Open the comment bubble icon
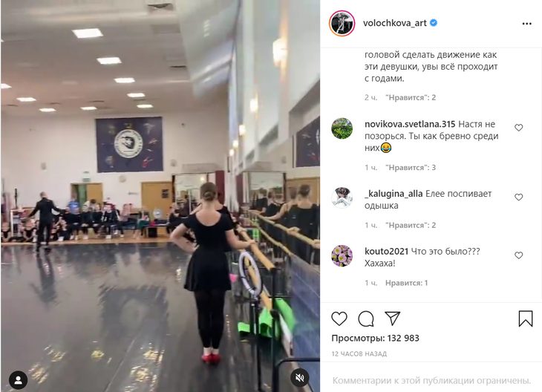The width and height of the screenshot is (542, 392). [x=366, y=318]
